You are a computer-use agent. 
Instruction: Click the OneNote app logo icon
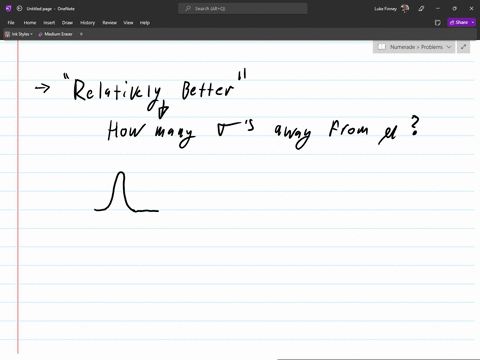click(8, 9)
